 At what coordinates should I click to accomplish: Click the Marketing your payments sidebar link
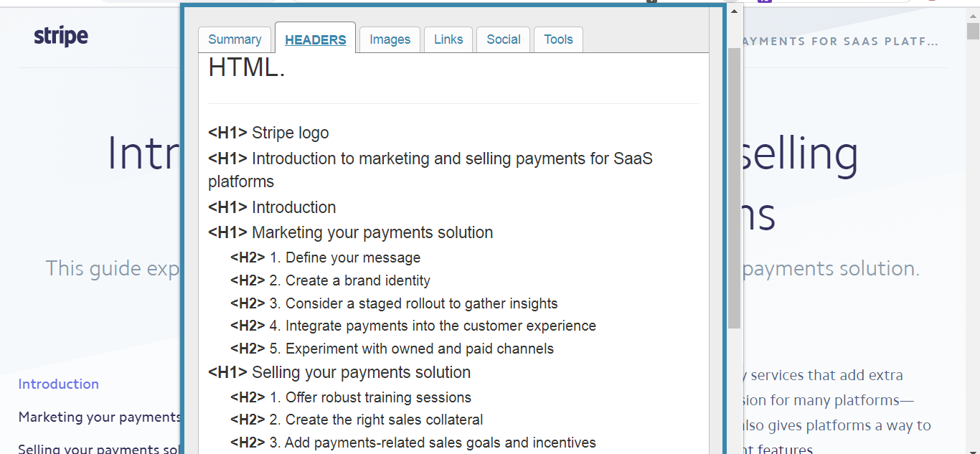[x=100, y=417]
